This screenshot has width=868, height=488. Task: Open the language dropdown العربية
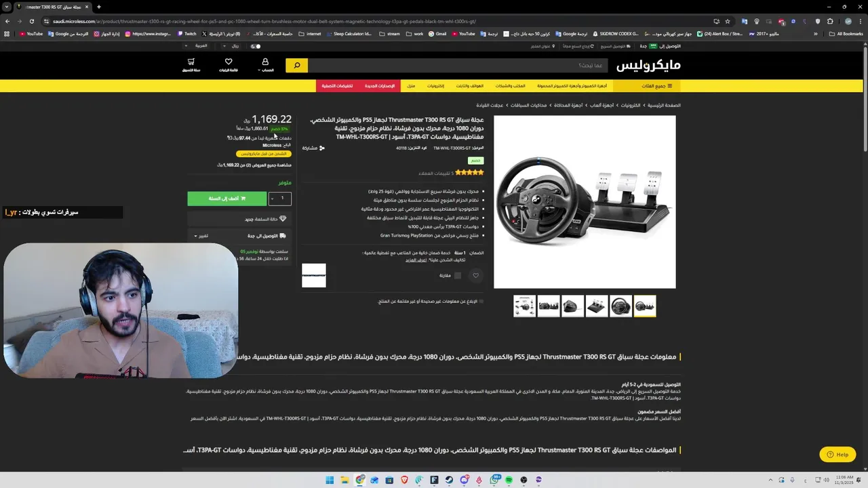197,46
